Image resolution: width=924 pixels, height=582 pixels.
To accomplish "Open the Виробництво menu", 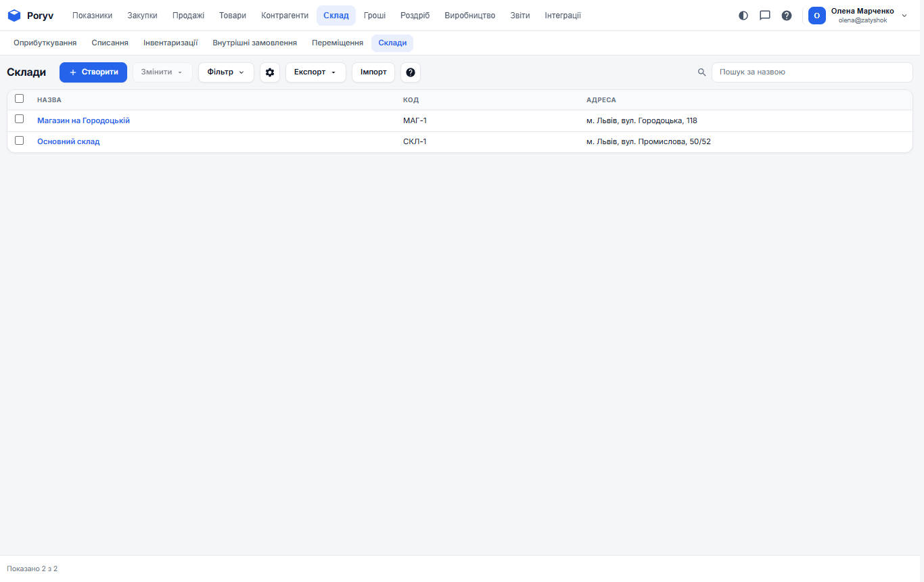I will click(x=470, y=16).
